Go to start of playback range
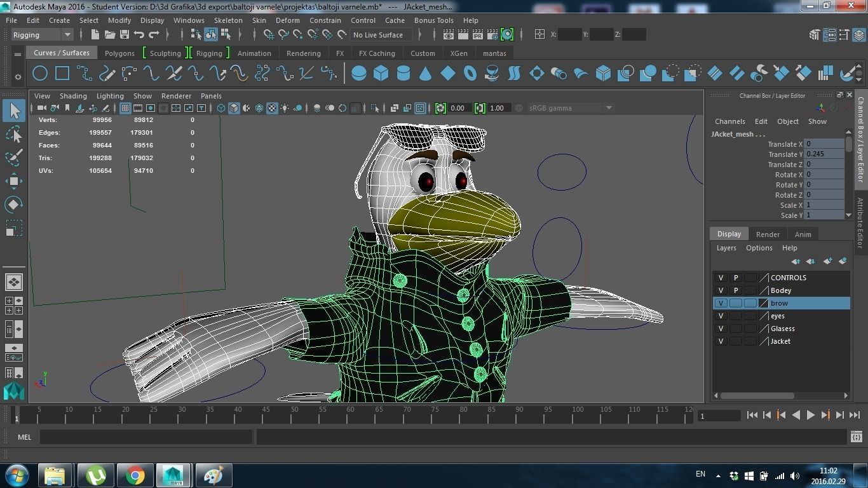The height and width of the screenshot is (488, 868). pyautogui.click(x=752, y=415)
